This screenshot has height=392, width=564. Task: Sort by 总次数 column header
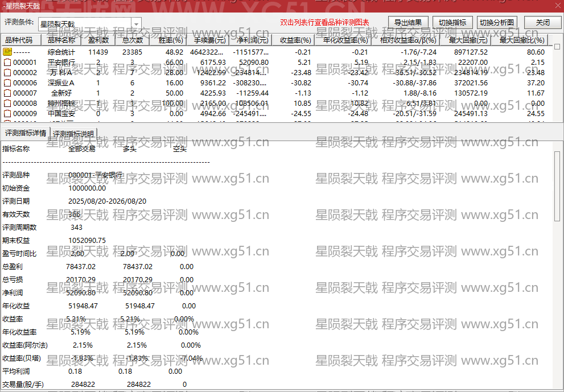[x=133, y=40]
